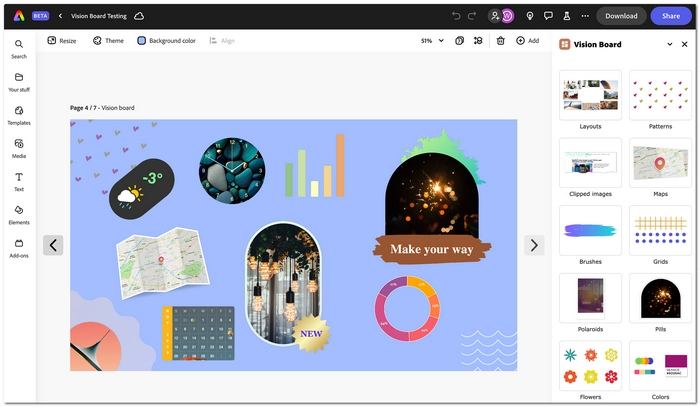Click the Download button
This screenshot has height=407, width=700.
(x=621, y=16)
